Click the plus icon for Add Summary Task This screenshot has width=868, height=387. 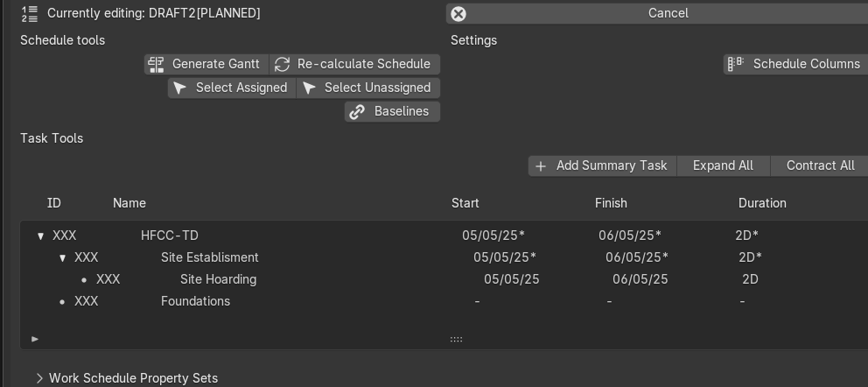click(x=541, y=166)
